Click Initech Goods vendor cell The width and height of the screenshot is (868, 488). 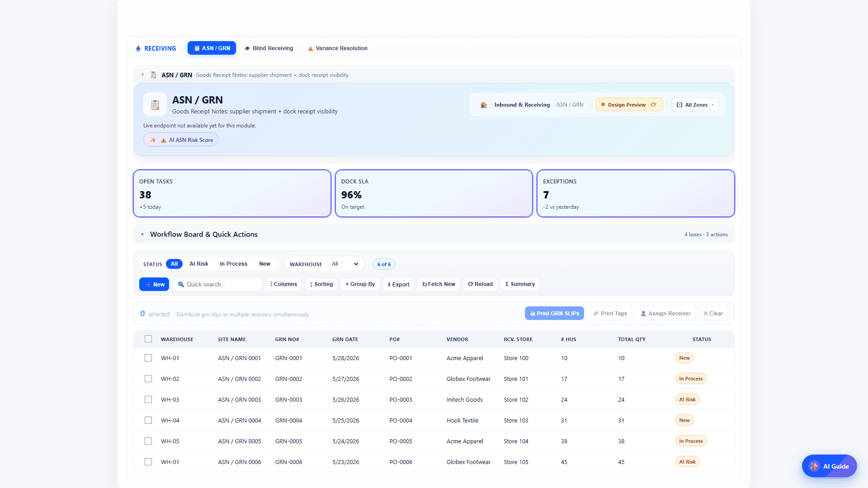(x=464, y=399)
